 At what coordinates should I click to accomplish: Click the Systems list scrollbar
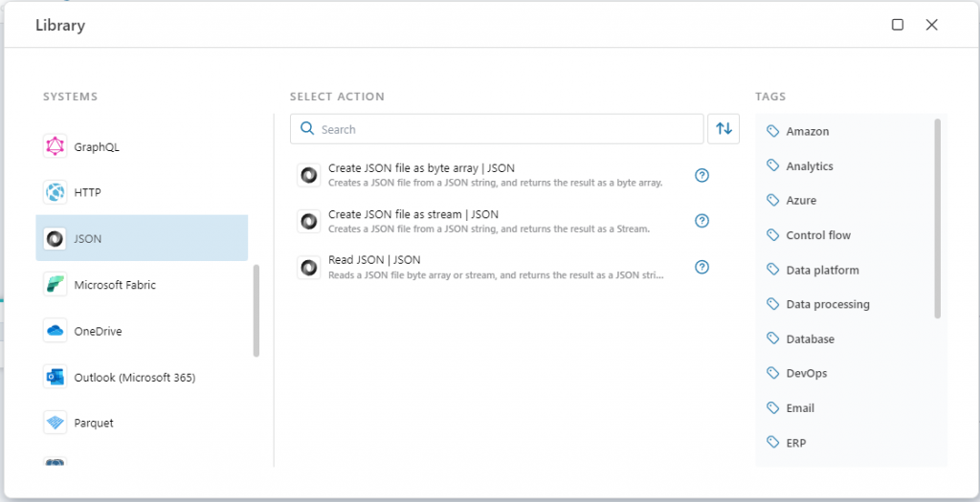pyautogui.click(x=256, y=311)
